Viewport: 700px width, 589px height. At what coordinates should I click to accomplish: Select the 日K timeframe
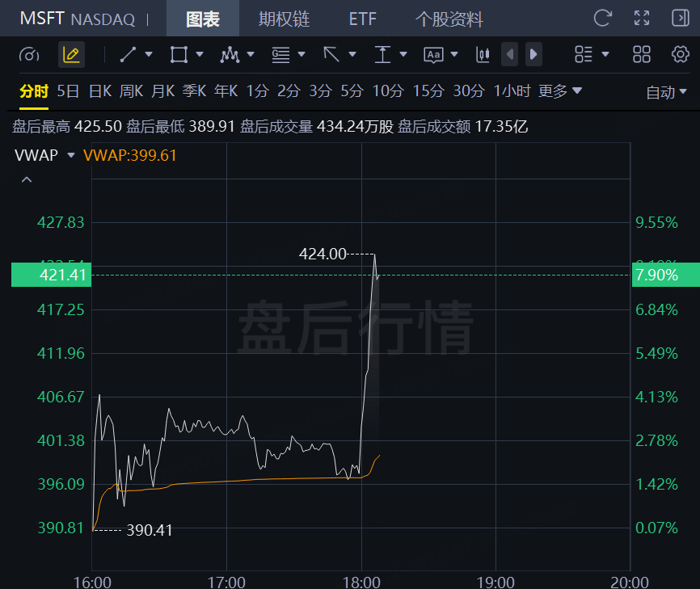tap(100, 91)
